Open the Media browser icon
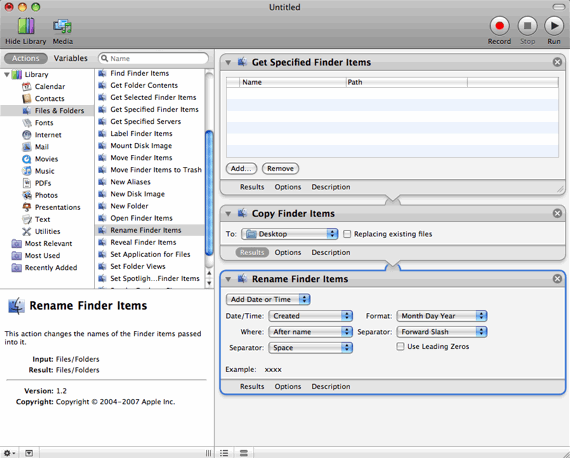 coord(62,27)
